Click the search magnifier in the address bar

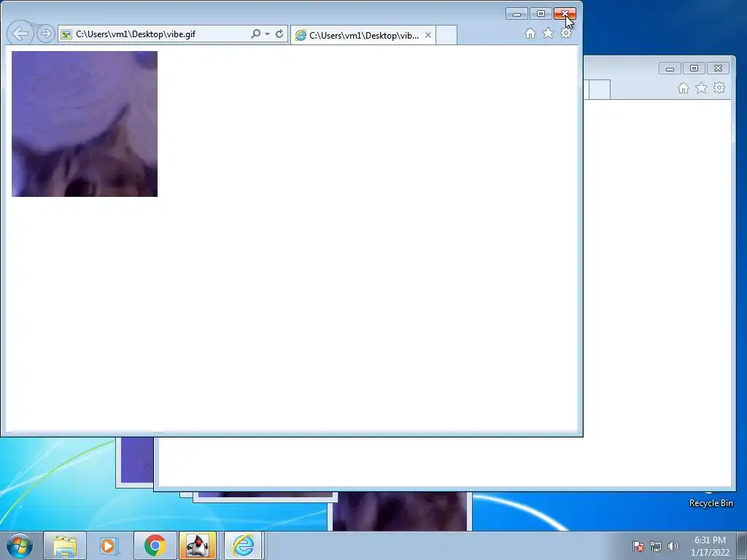pos(256,34)
